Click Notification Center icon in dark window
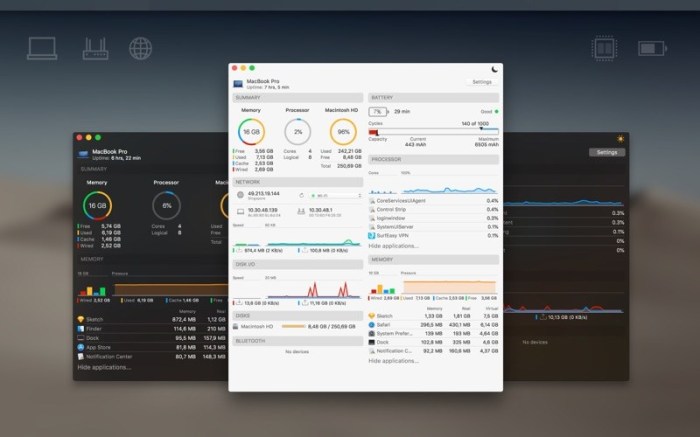Image resolution: width=700 pixels, height=437 pixels. click(81, 357)
